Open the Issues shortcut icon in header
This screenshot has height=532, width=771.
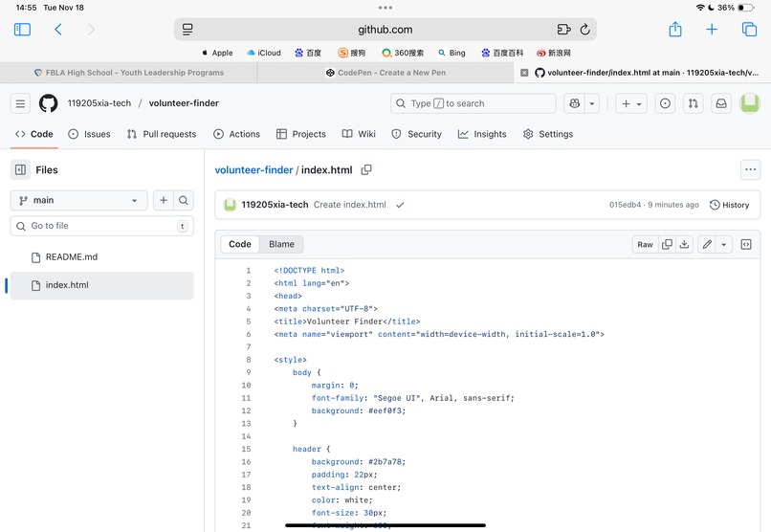coord(665,103)
